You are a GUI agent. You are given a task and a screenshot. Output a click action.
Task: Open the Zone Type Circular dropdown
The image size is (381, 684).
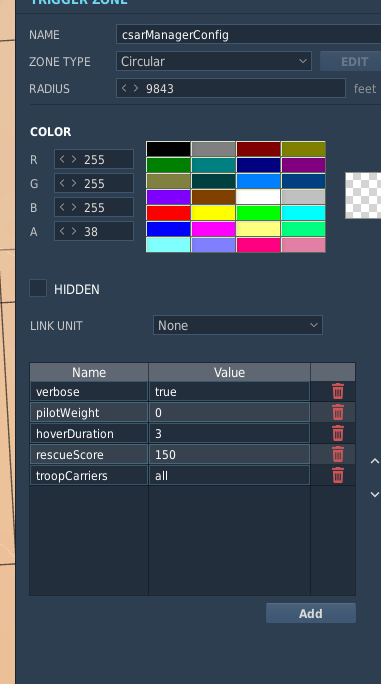[x=214, y=61]
